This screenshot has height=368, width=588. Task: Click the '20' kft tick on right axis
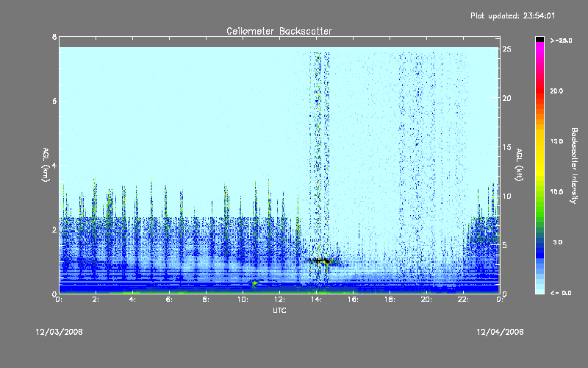pos(506,98)
